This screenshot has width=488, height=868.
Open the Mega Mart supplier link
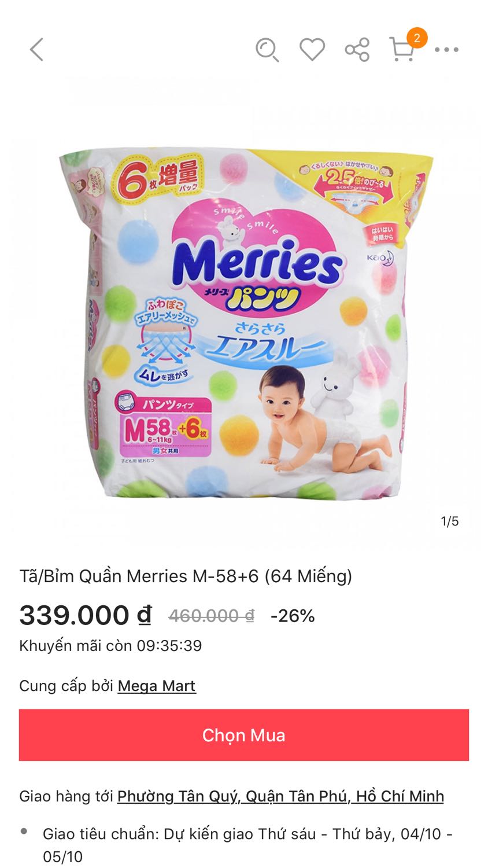click(157, 686)
